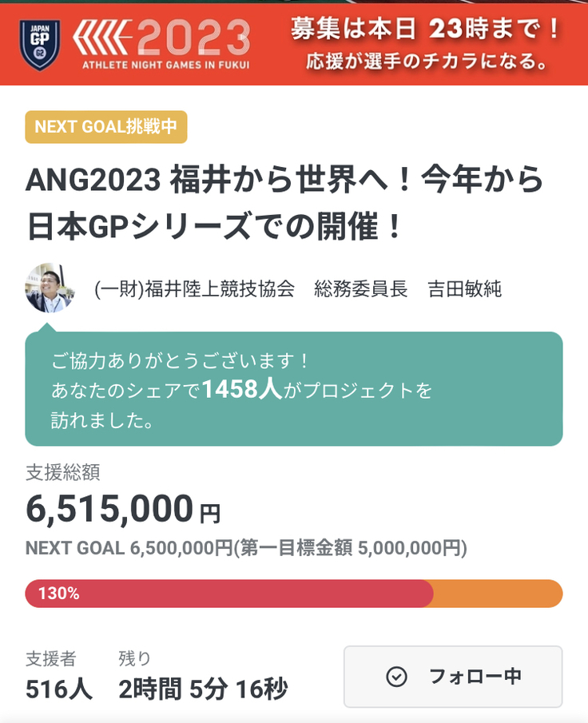This screenshot has height=723, width=588.
Task: Click the checkmark circle icon in follow button
Action: [x=396, y=677]
